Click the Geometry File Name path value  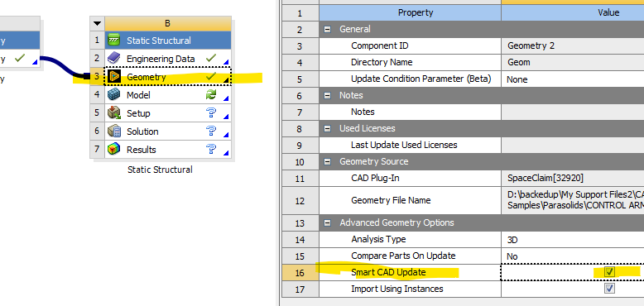[x=573, y=200]
